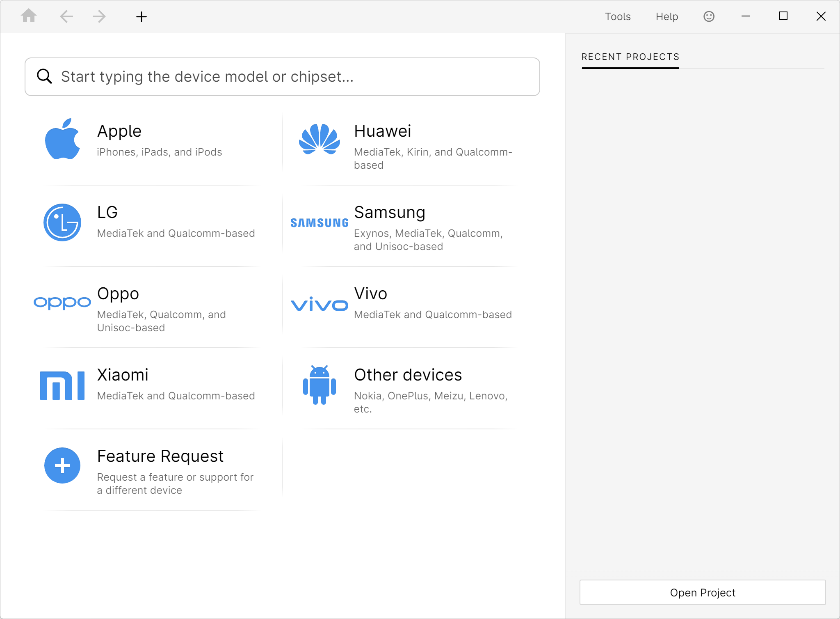Click "MediaTek, Qualcomm, and Unisoc-based" description
The image size is (840, 619).
[162, 321]
